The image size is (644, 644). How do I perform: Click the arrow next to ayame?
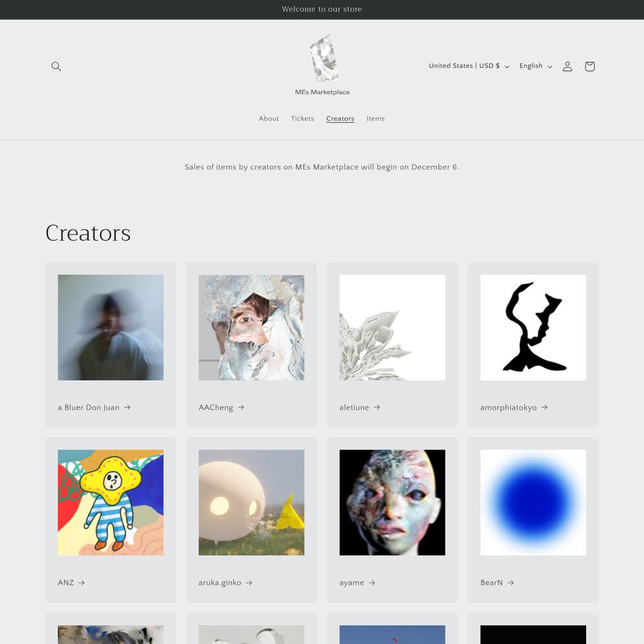click(x=372, y=582)
